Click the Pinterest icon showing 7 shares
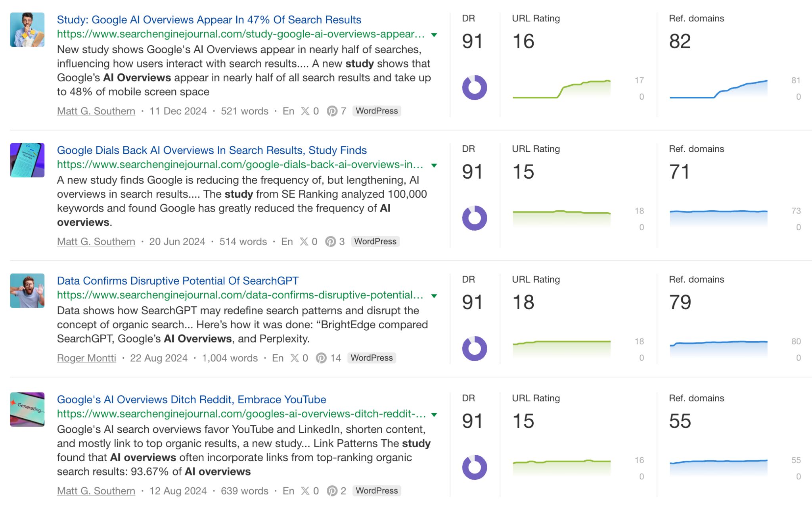This screenshot has width=812, height=508. pos(331,111)
